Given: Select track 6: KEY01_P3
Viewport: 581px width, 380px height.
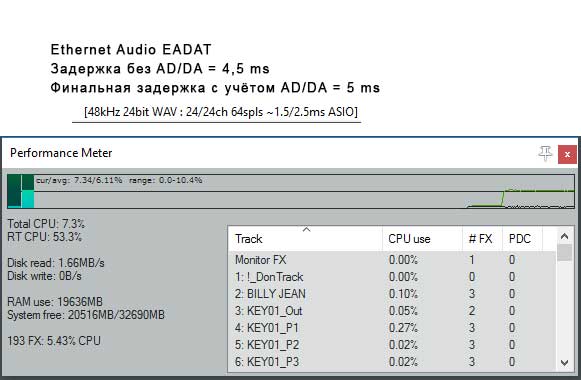Looking at the screenshot, I should tap(392, 362).
